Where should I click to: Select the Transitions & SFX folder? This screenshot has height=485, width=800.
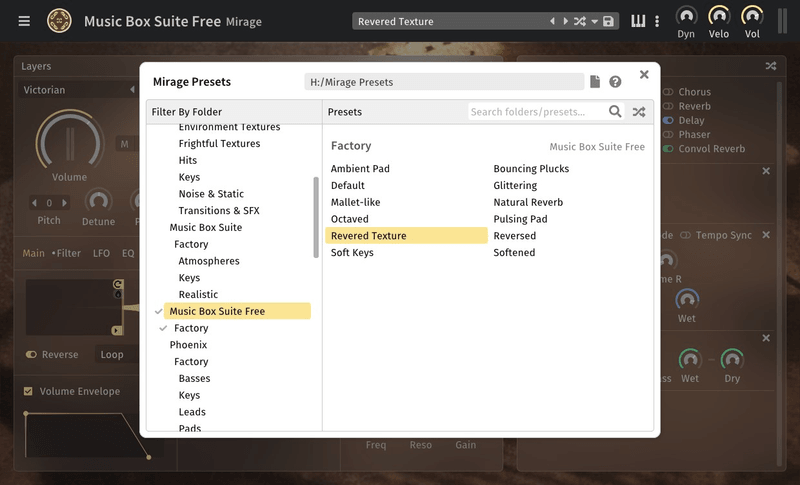[x=219, y=211]
